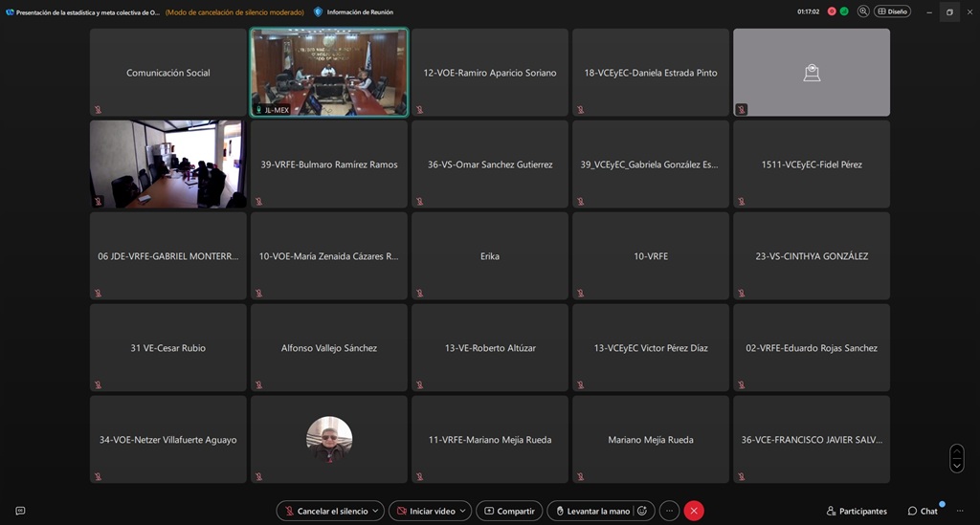Open the Chat panel
Image resolution: width=980 pixels, height=525 pixels.
923,511
